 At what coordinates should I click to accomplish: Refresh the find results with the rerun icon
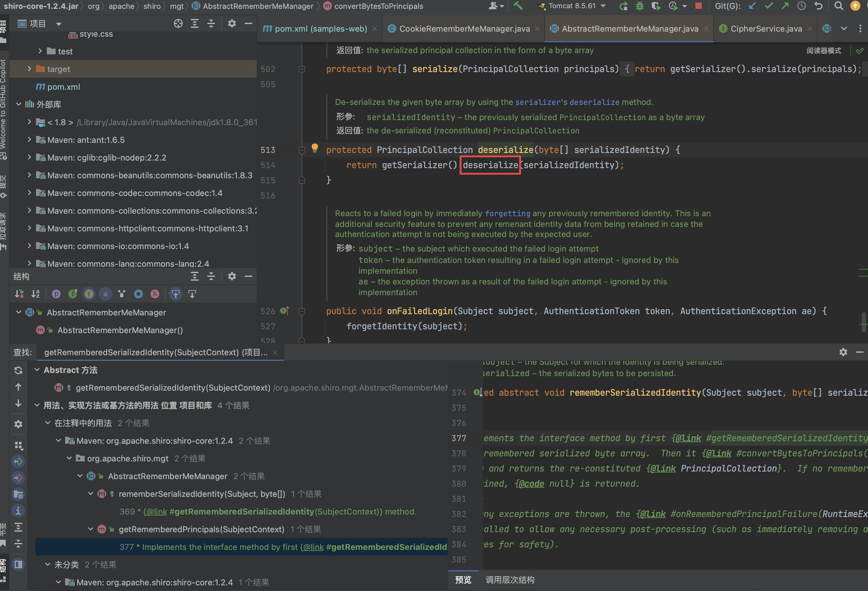point(18,370)
